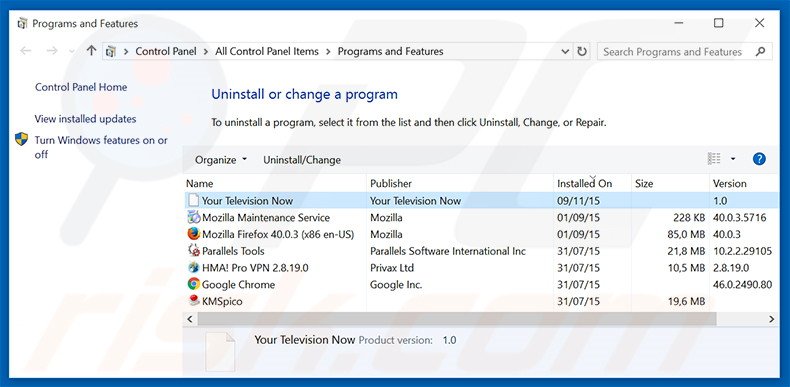Click version 46.0.2490.80 cell

(x=743, y=285)
